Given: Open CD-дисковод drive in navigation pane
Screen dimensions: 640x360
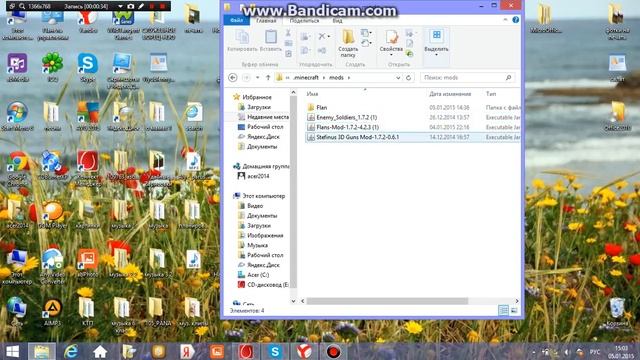Looking at the screenshot, I should 267,284.
